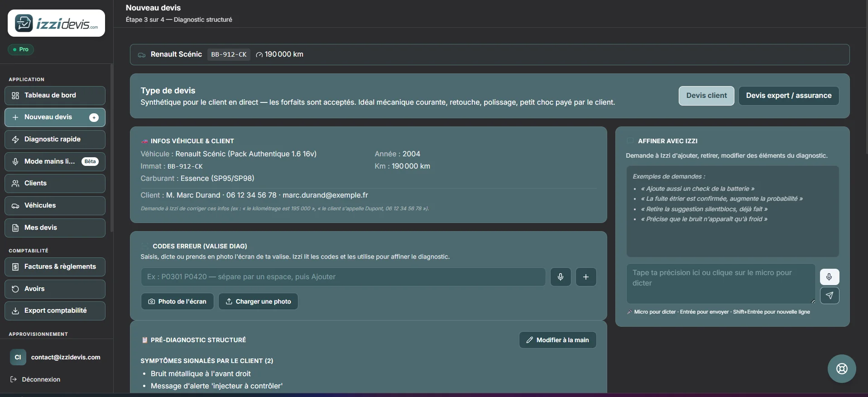868x397 pixels.
Task: Open Mes devis
Action: [55, 228]
